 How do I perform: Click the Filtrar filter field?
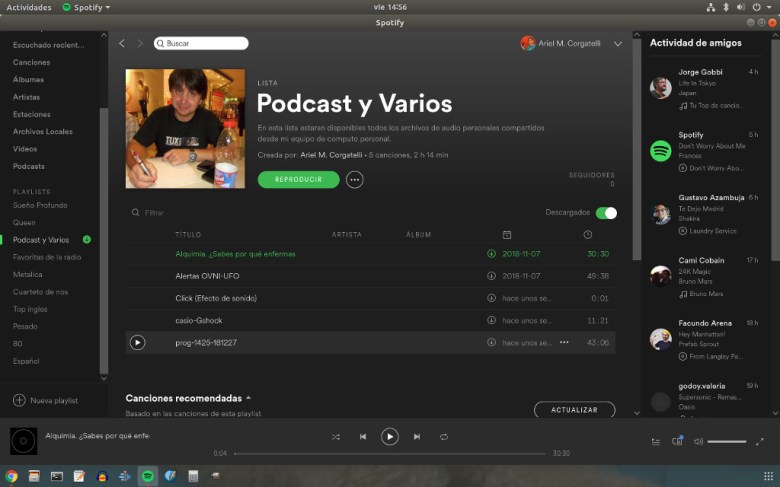click(154, 212)
